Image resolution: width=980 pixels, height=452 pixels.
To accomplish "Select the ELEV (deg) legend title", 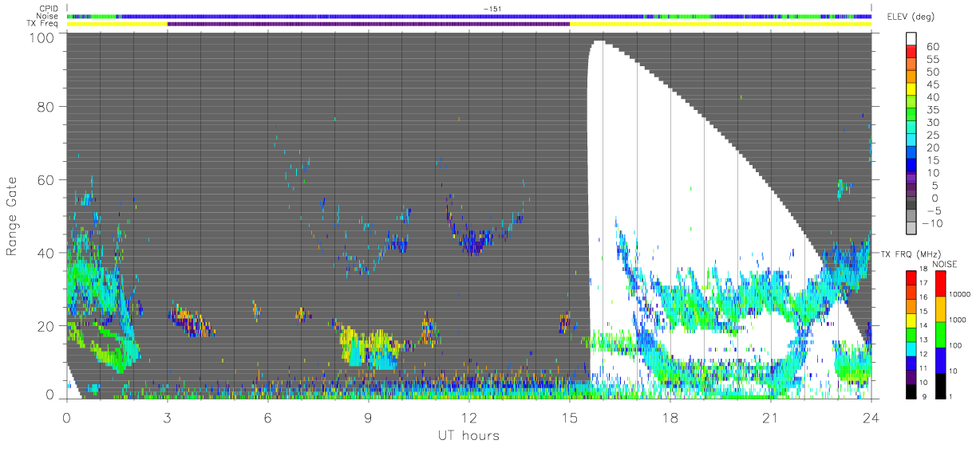I will pyautogui.click(x=912, y=16).
